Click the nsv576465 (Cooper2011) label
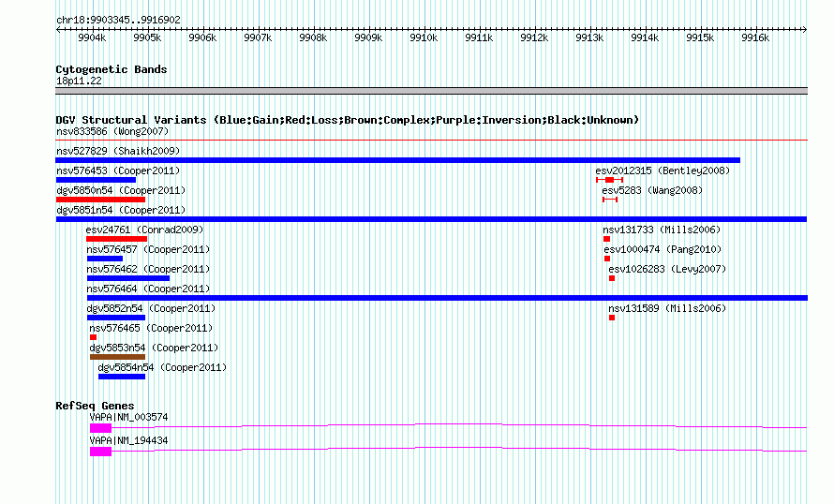Screen dimensions: 834x504 point(151,328)
